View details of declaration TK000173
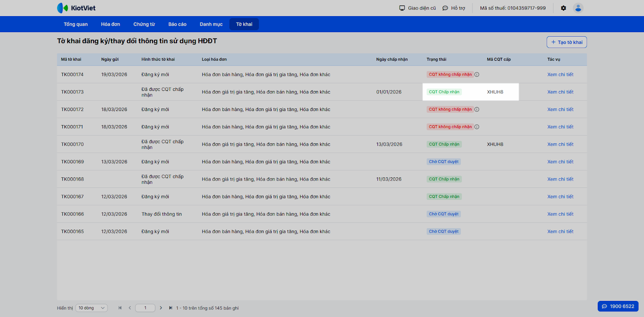The width and height of the screenshot is (644, 317). point(560,92)
